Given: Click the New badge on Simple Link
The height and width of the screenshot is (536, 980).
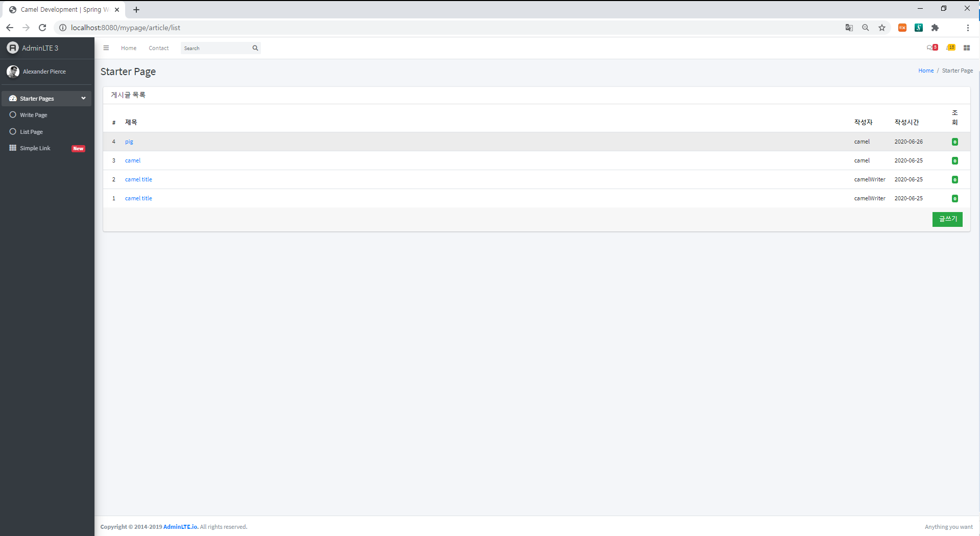Looking at the screenshot, I should 78,149.
